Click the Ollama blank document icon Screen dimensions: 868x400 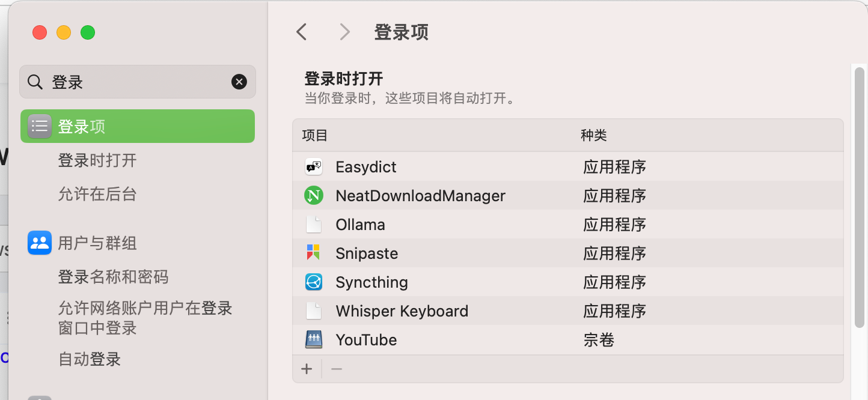click(314, 225)
